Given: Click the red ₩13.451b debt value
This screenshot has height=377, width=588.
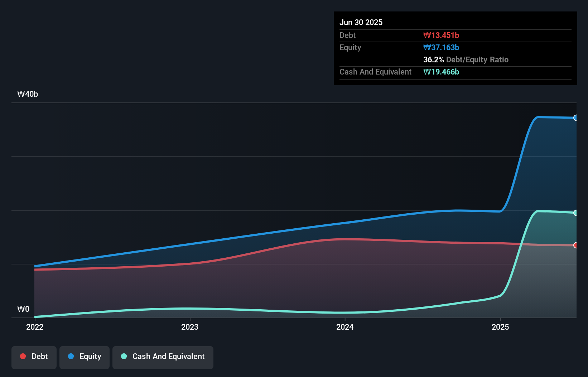Looking at the screenshot, I should [441, 35].
